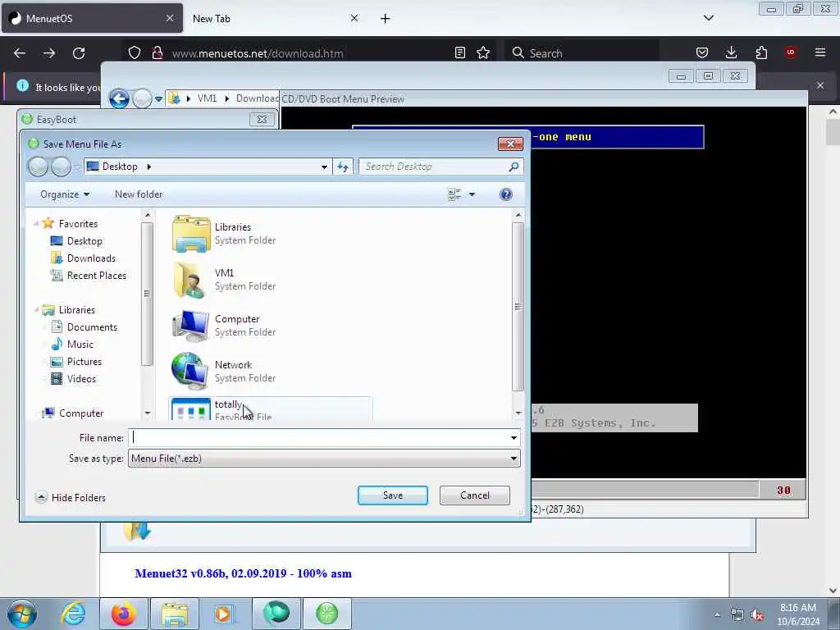840x630 pixels.
Task: Collapse the Libraries tree node
Action: coord(36,309)
